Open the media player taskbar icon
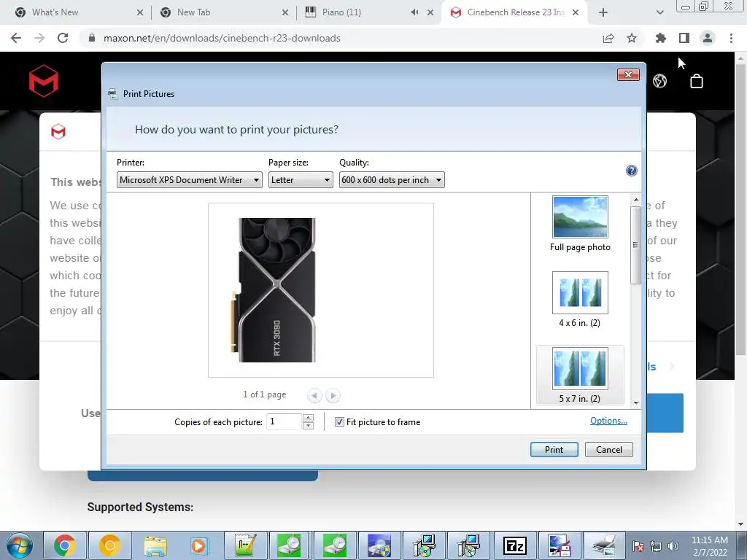Screen dimensions: 747x560 (x=200, y=545)
